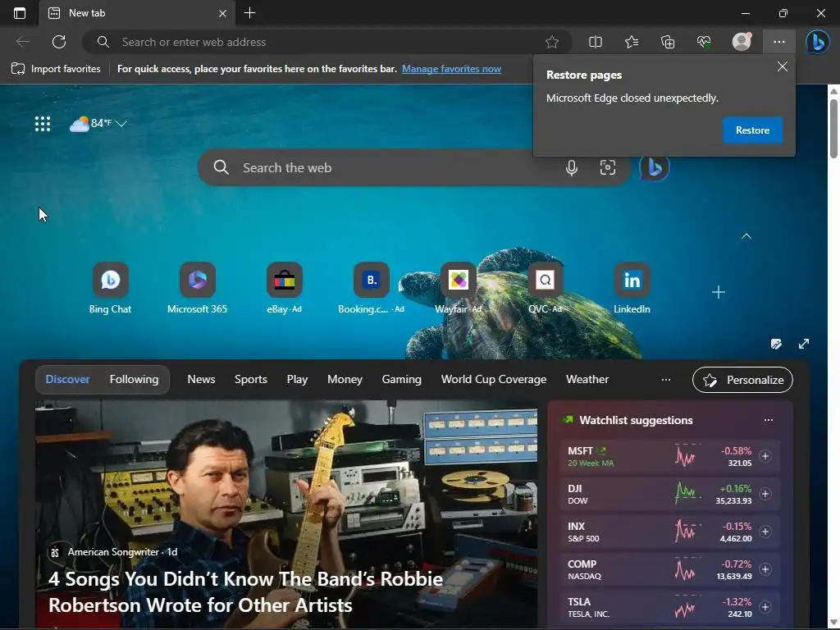The height and width of the screenshot is (630, 840).
Task: Click Import favorites
Action: (56, 69)
